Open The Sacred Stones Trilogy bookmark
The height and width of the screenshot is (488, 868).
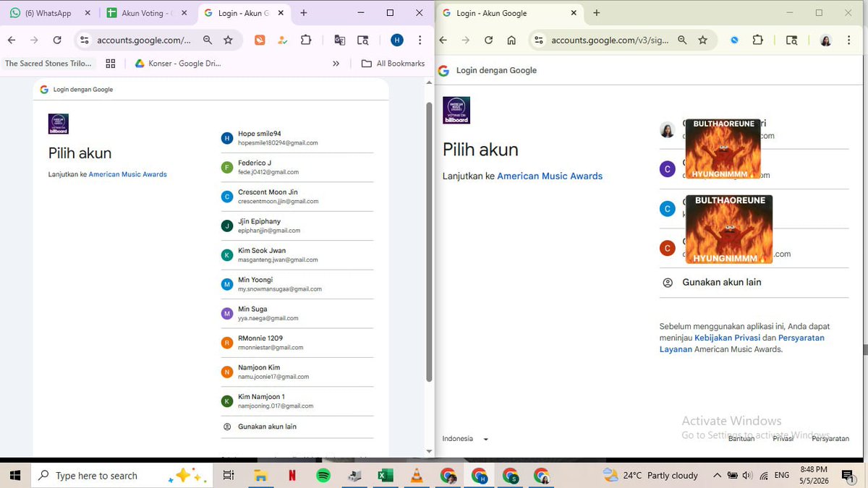click(49, 64)
